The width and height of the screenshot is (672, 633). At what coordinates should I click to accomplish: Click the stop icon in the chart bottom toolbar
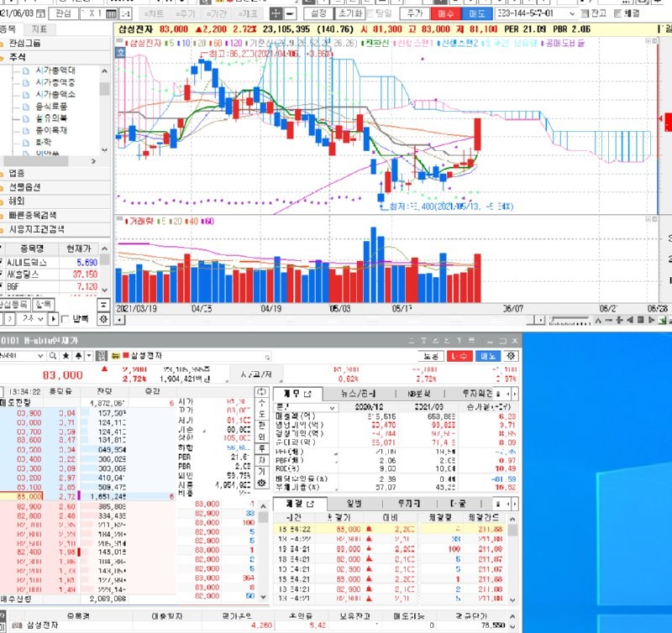(x=641, y=320)
